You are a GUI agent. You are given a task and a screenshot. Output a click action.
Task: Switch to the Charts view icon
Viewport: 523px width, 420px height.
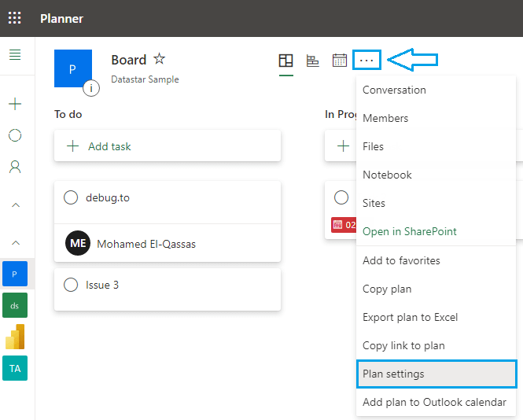(312, 61)
